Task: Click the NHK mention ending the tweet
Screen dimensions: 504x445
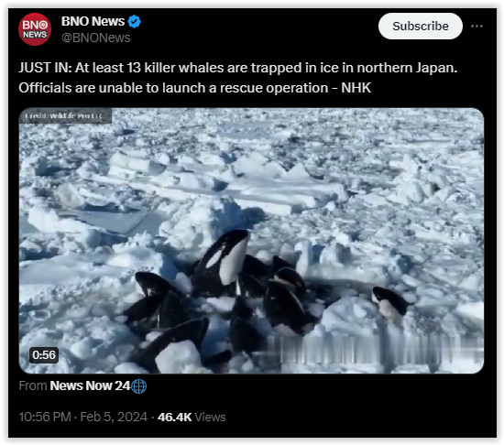Action: [356, 88]
